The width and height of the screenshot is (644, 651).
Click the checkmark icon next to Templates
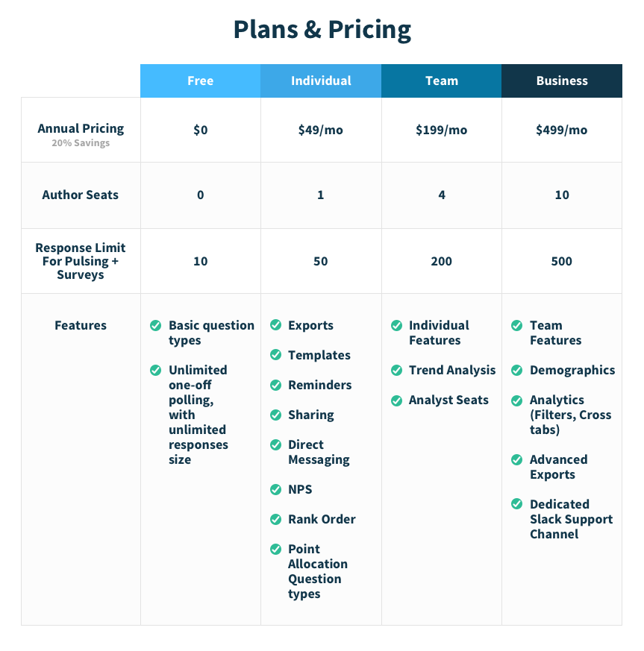coord(276,354)
